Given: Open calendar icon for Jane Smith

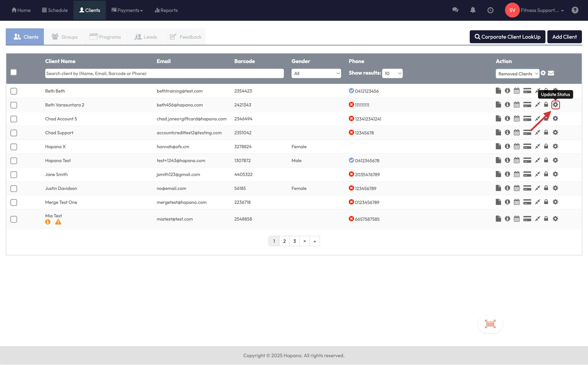Looking at the screenshot, I should pos(517,174).
